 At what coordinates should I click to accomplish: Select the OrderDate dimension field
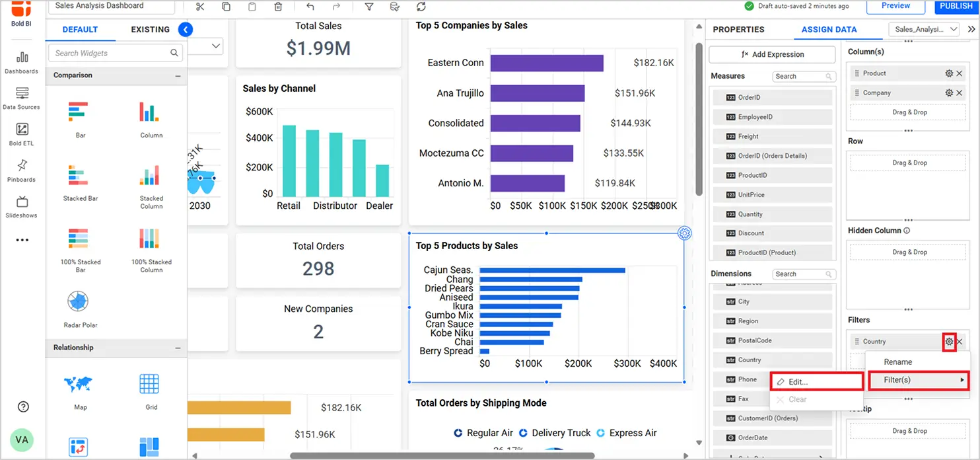click(x=772, y=438)
